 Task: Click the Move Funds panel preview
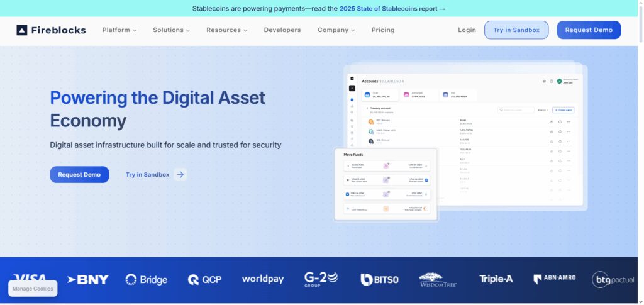386,184
